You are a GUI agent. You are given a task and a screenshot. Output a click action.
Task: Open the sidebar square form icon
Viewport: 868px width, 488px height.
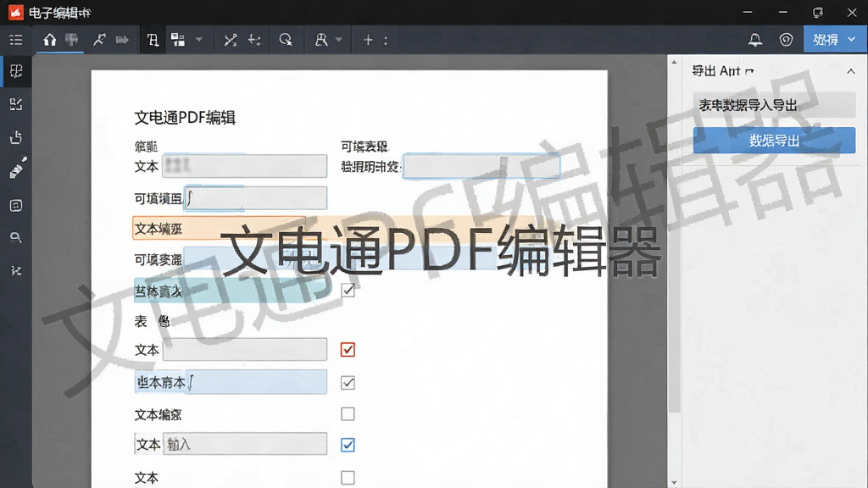click(16, 206)
